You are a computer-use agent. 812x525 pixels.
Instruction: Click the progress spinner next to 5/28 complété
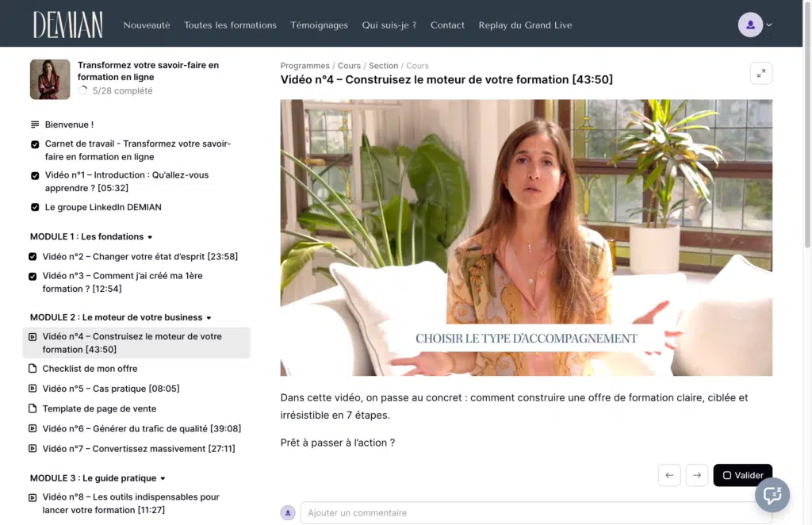[82, 90]
